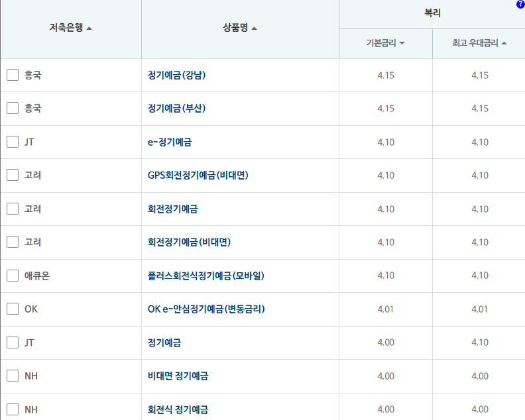Open OK e-안심정기예금(변동금리) link
525x420 pixels.
pos(206,309)
